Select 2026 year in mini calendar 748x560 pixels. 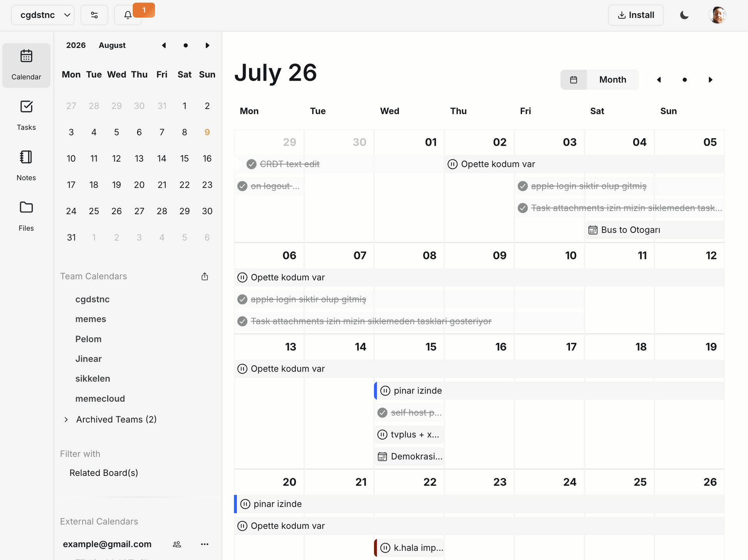point(76,45)
